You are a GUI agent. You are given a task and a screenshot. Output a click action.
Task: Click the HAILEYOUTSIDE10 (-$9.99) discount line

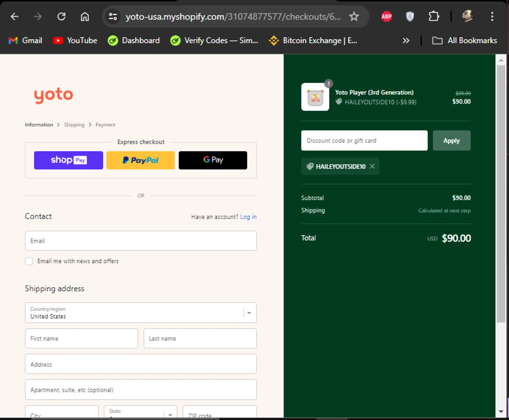(x=376, y=102)
